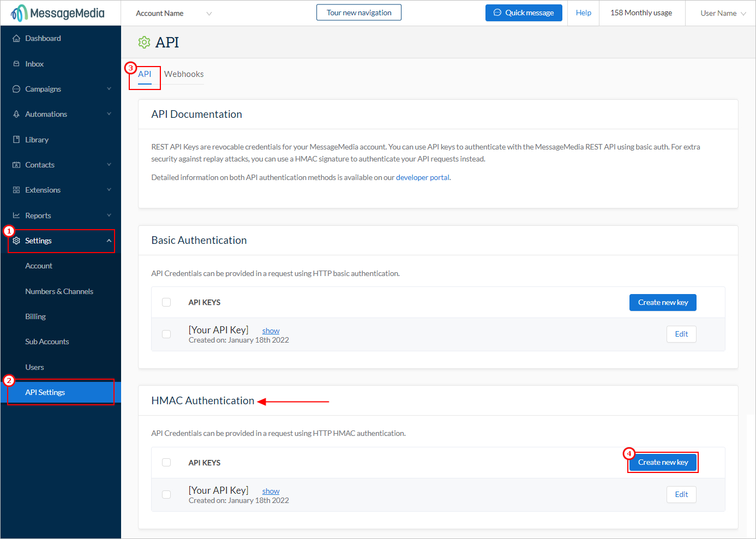
Task: Click 158 Monthly usage indicator
Action: 641,13
